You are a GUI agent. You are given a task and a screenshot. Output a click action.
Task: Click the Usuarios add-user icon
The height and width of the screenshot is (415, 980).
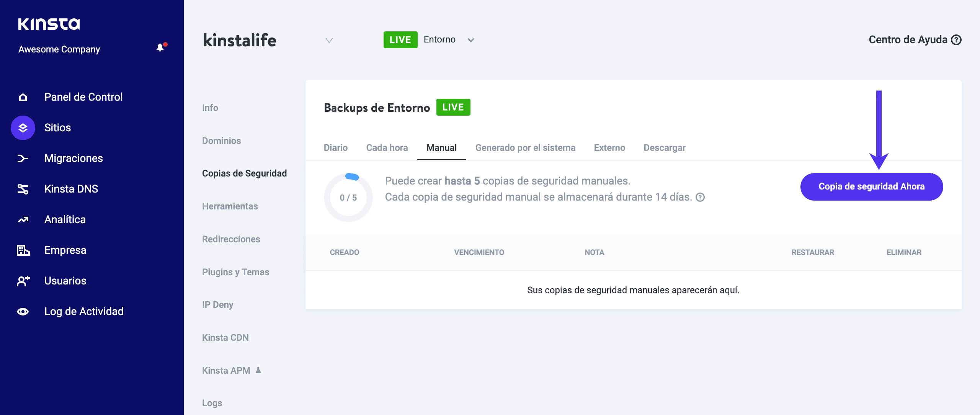point(23,281)
